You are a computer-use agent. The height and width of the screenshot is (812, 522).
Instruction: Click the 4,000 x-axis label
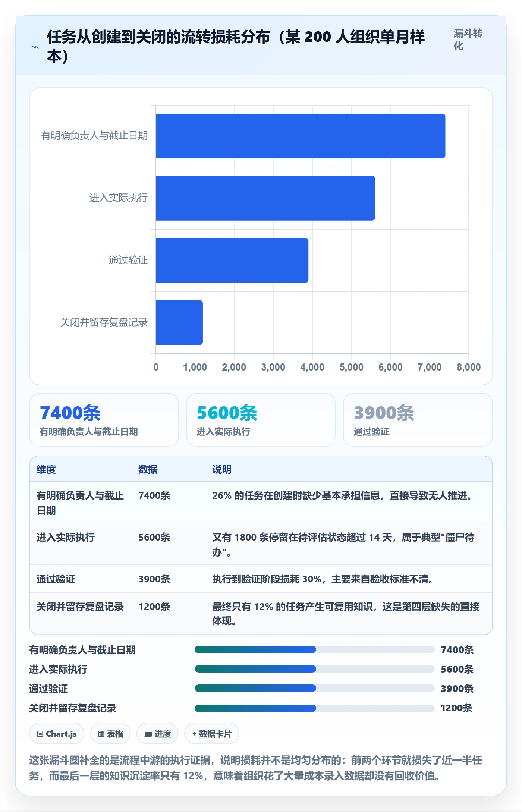(312, 367)
